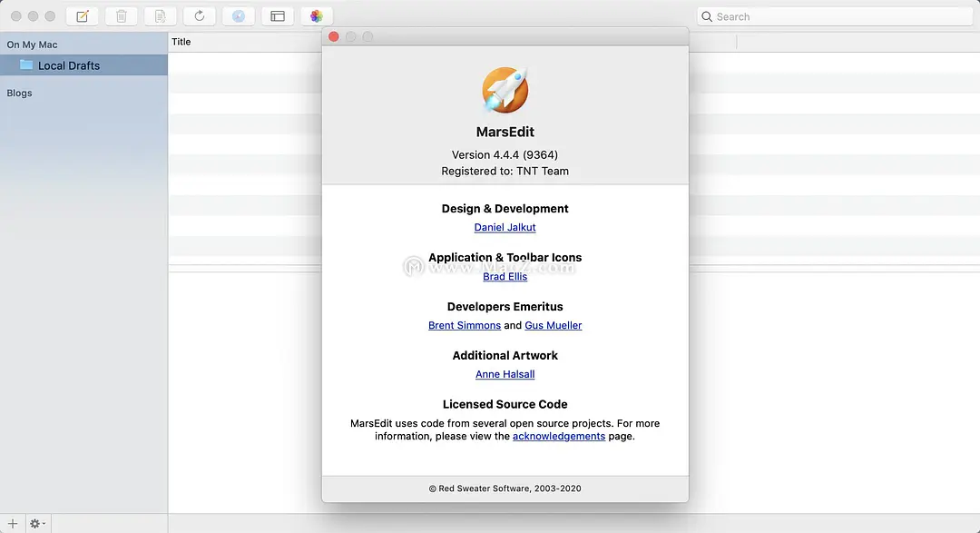980x533 pixels.
Task: Click the MarsEdit app name text
Action: click(x=505, y=132)
